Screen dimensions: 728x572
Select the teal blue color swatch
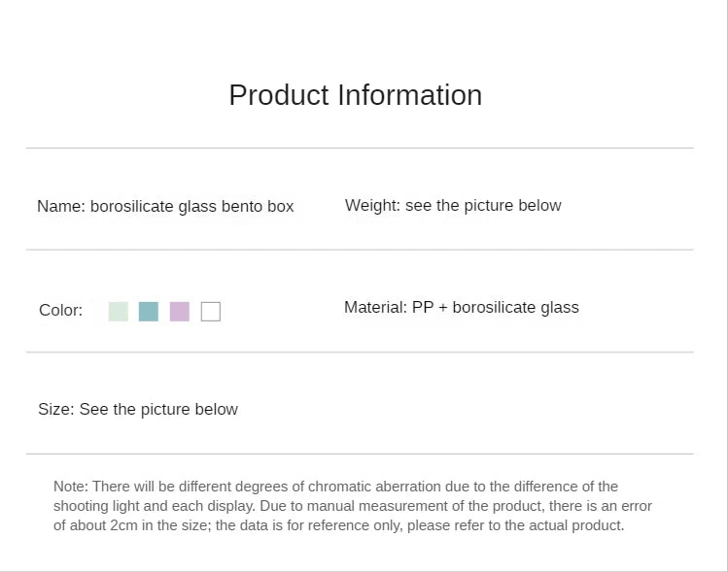tap(149, 311)
